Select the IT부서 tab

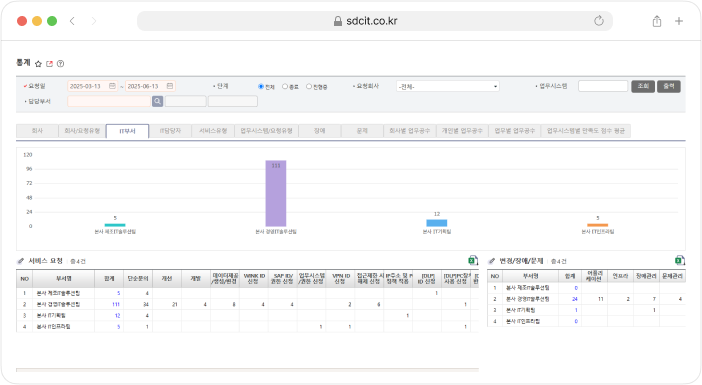point(128,131)
